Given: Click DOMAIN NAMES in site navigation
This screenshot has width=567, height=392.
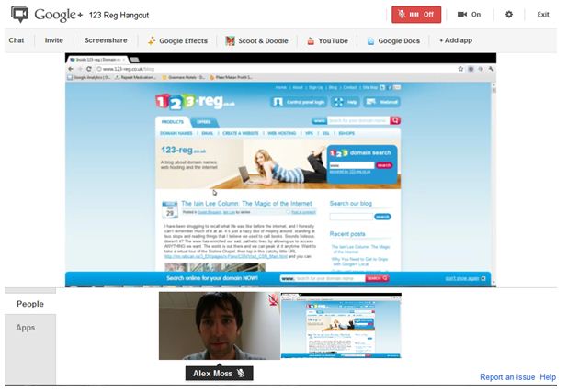Looking at the screenshot, I should [176, 133].
